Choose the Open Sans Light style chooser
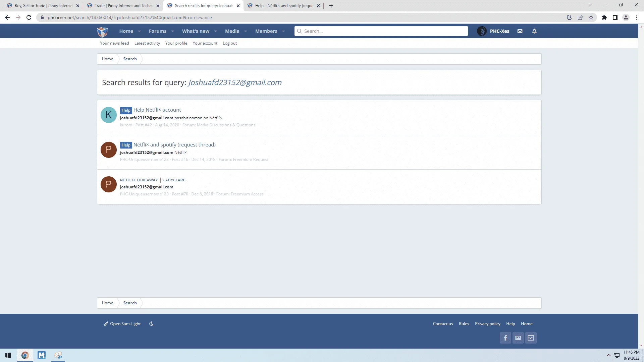644x362 pixels. coord(122,324)
